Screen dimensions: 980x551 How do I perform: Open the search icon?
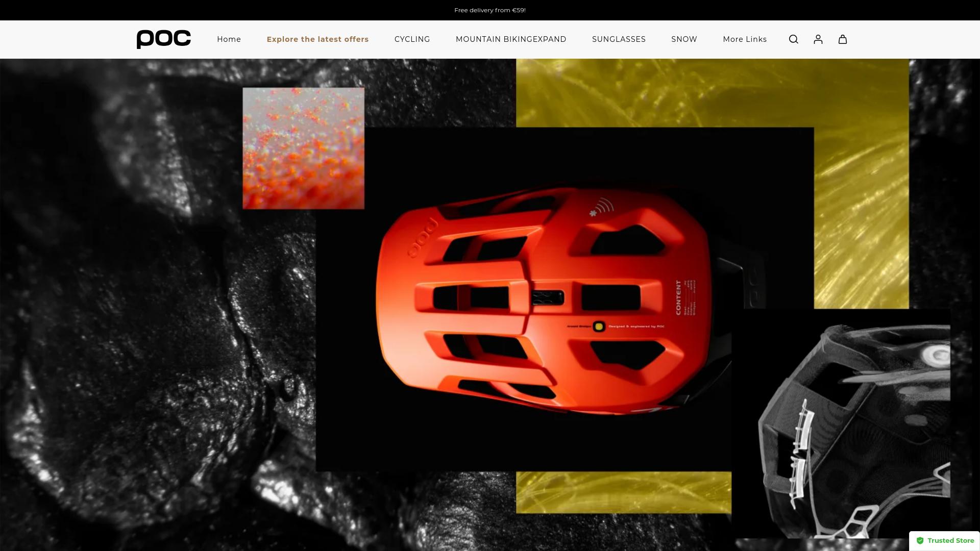pyautogui.click(x=793, y=39)
